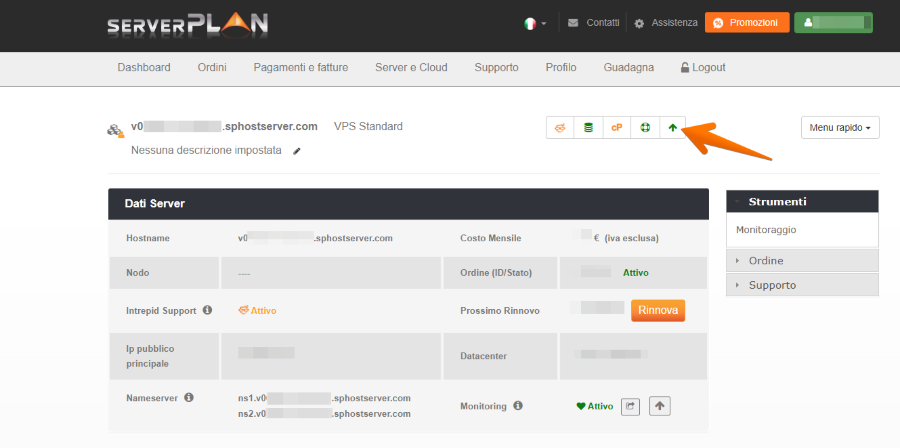
Task: Click the green lifebuoy support icon
Action: point(645,128)
